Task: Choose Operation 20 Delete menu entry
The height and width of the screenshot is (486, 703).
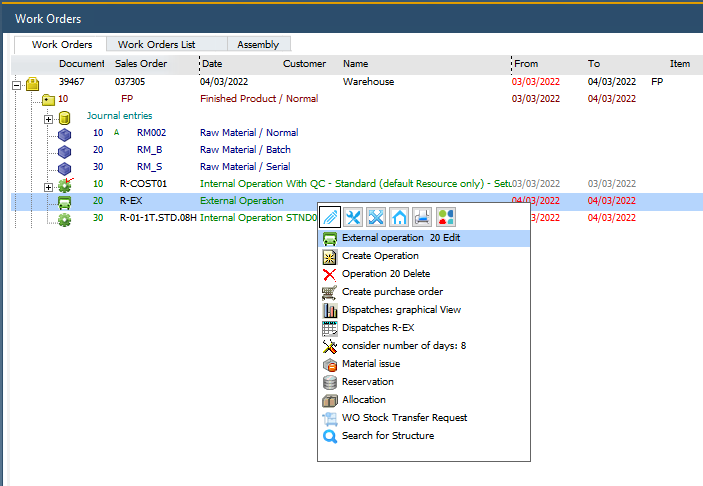Action: coord(384,274)
